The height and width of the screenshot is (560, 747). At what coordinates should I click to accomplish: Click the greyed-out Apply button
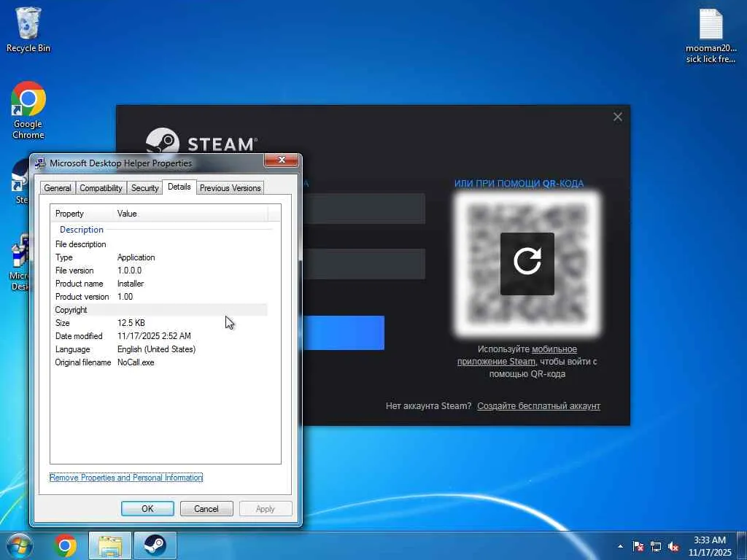click(266, 508)
